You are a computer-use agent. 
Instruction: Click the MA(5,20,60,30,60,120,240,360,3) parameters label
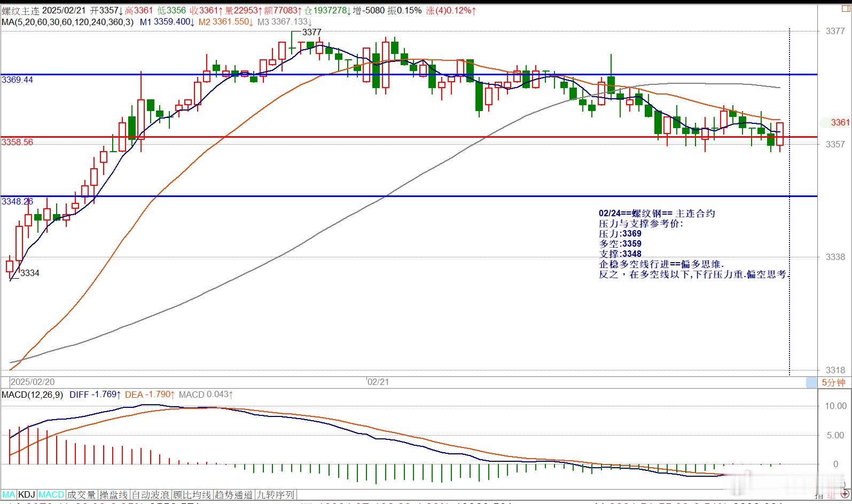click(67, 22)
